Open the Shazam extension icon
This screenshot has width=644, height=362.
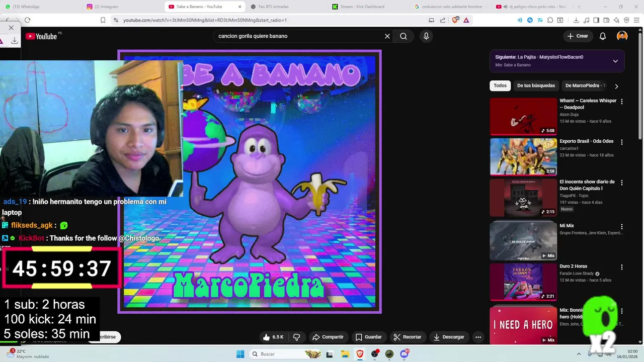coord(530,20)
